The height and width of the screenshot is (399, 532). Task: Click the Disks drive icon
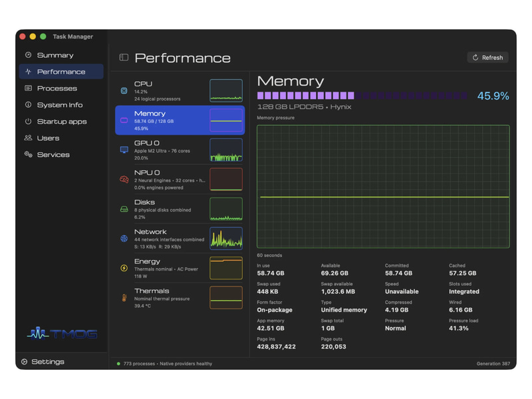pyautogui.click(x=124, y=209)
